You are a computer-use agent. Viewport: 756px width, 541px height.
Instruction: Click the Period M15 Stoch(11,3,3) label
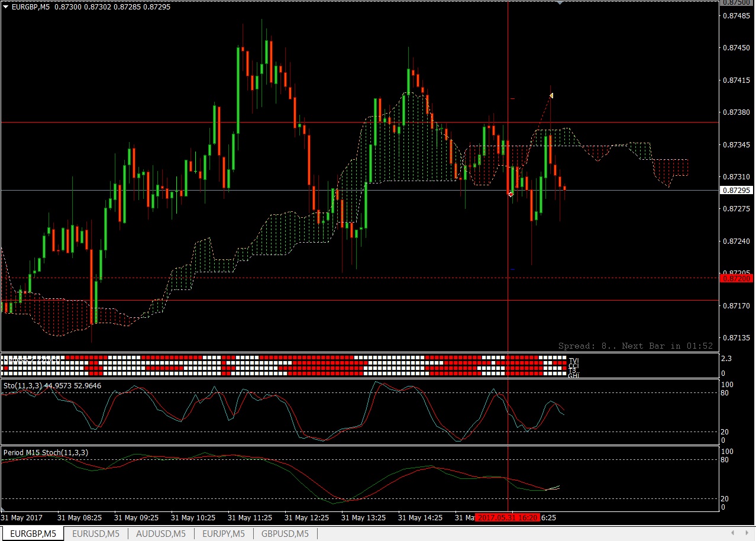(x=46, y=453)
